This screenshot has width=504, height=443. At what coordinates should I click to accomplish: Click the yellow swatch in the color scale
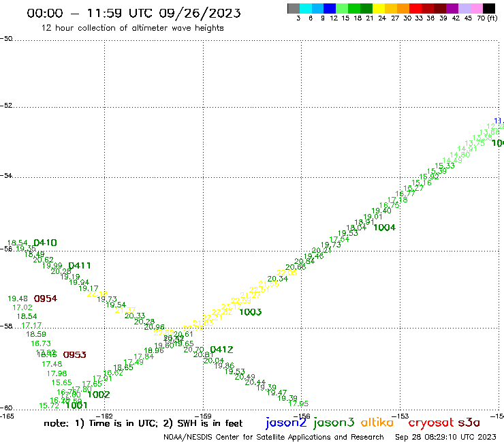tap(379, 8)
